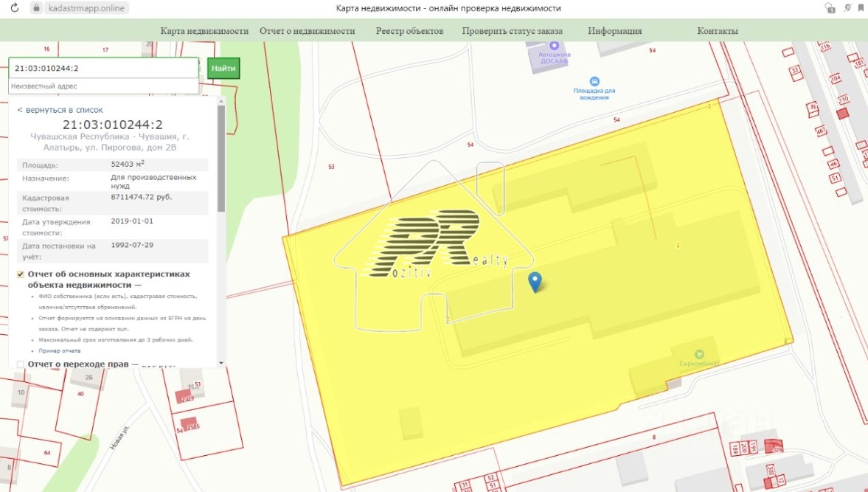The image size is (868, 492).
Task: Click the page title 'Карта недвижимости - онлайн проверка недвижимости'
Action: 448,8
